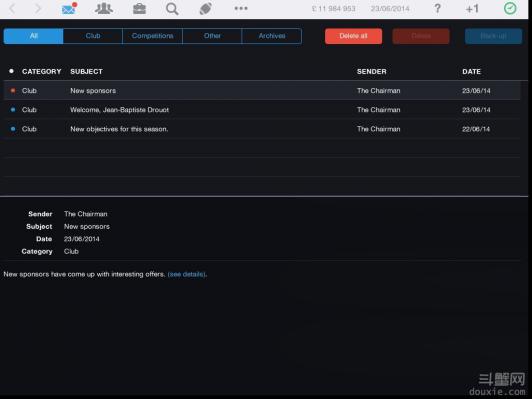The width and height of the screenshot is (532, 399).
Task: Click the 23/06/2014 date in top bar
Action: click(390, 8)
